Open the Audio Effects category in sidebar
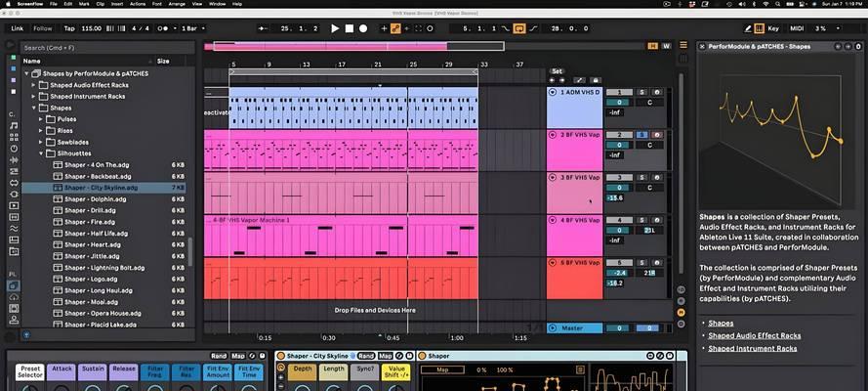Image resolution: width=868 pixels, height=391 pixels. [14, 160]
